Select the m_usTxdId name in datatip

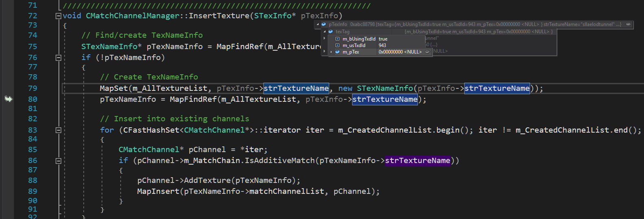[354, 45]
